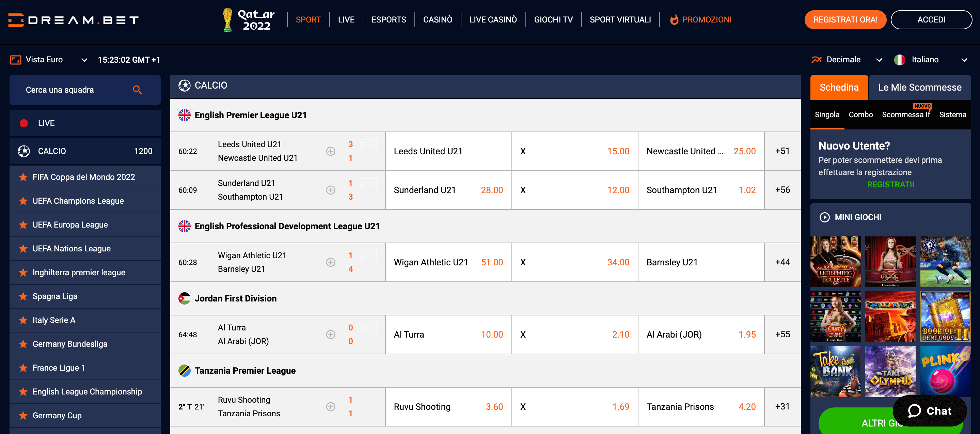The image size is (980, 434).
Task: Open English League Championship in sidebar
Action: coord(85,392)
